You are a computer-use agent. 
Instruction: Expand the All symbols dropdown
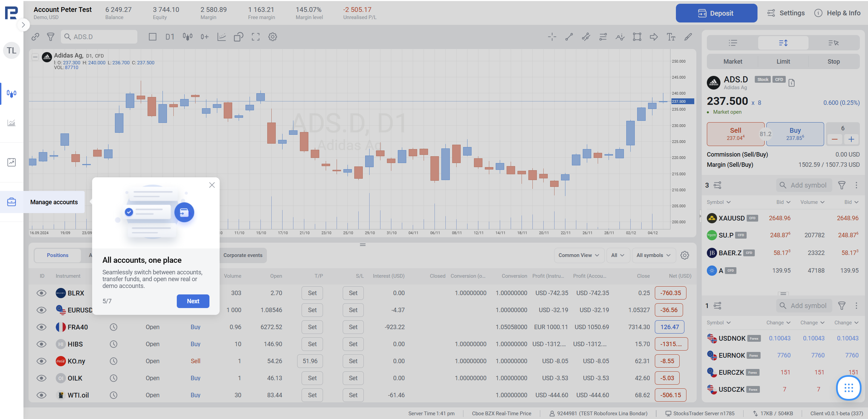point(653,255)
